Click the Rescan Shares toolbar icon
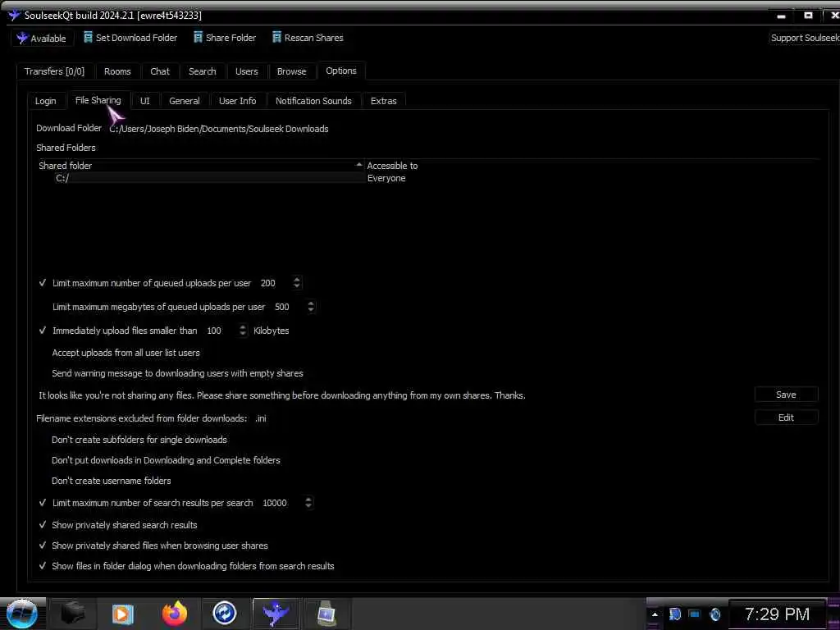 (x=276, y=38)
